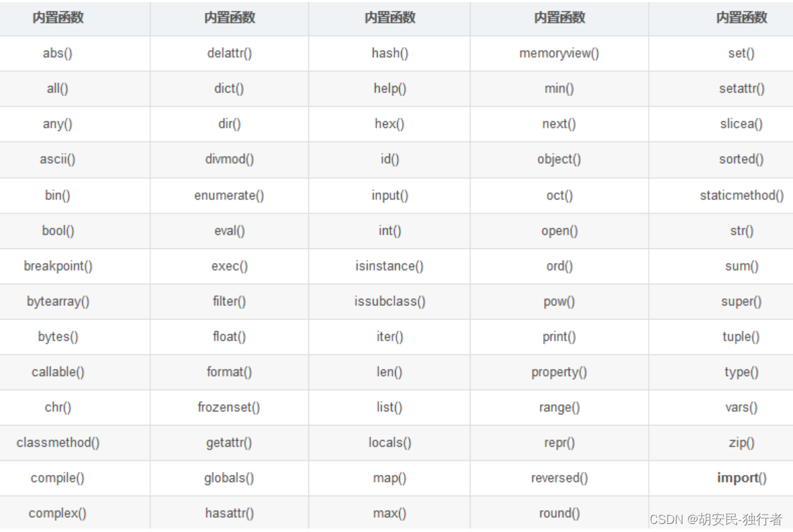Select staticmethod() in last column
This screenshot has height=532, width=793.
(x=741, y=196)
